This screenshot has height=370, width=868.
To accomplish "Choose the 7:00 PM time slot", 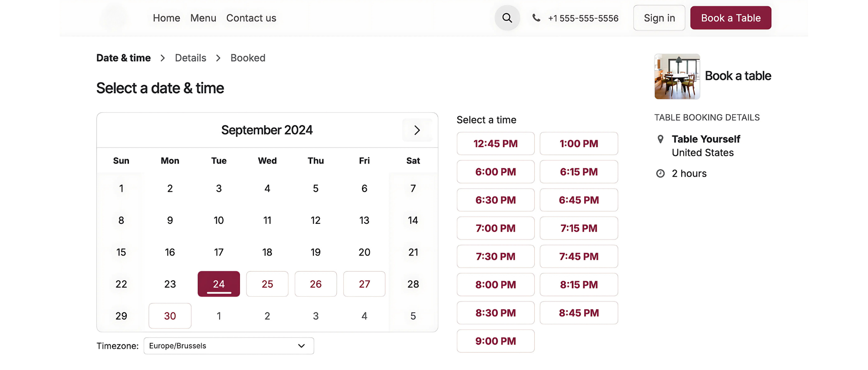I will pyautogui.click(x=495, y=228).
